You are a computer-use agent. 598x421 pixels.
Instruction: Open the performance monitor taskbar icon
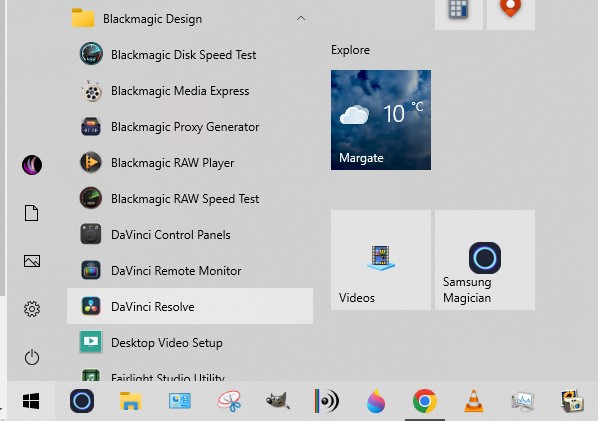point(522,401)
